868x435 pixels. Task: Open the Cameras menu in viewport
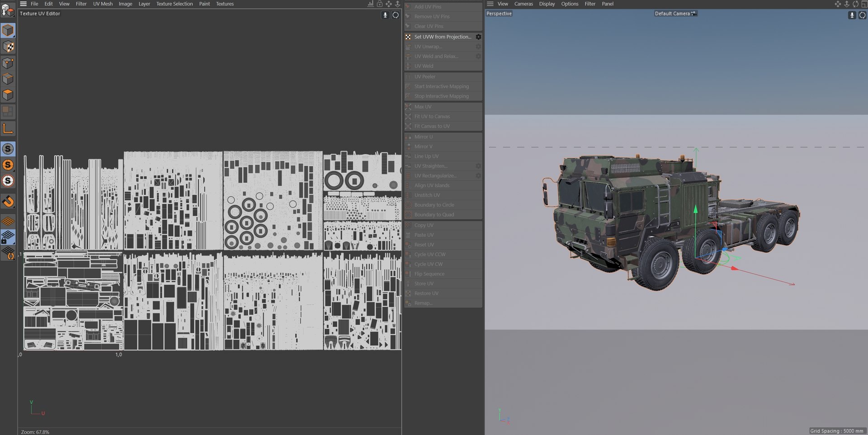coord(524,4)
